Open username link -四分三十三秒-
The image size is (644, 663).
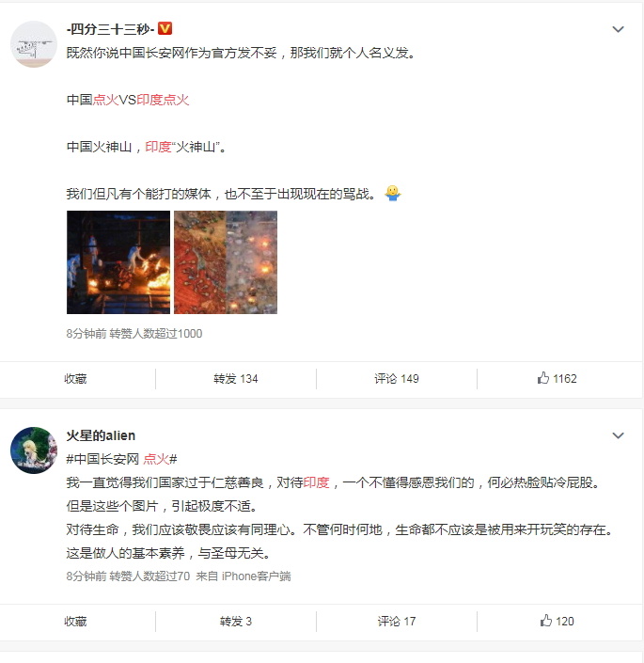click(x=111, y=29)
